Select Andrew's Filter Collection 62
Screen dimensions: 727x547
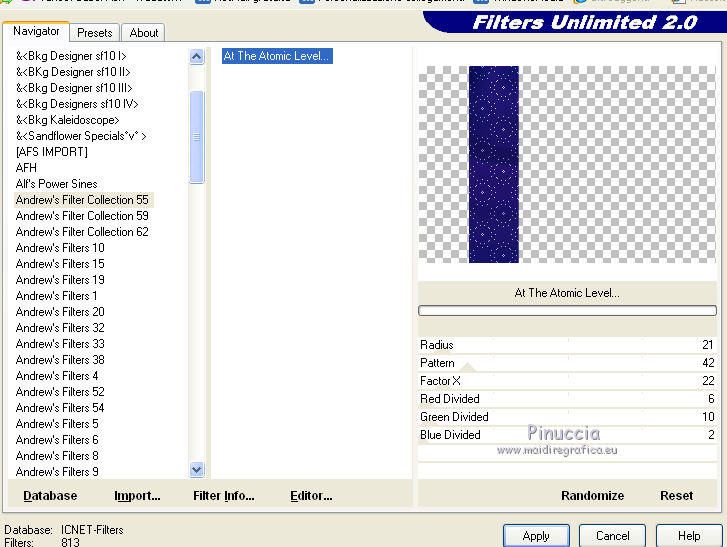point(82,232)
